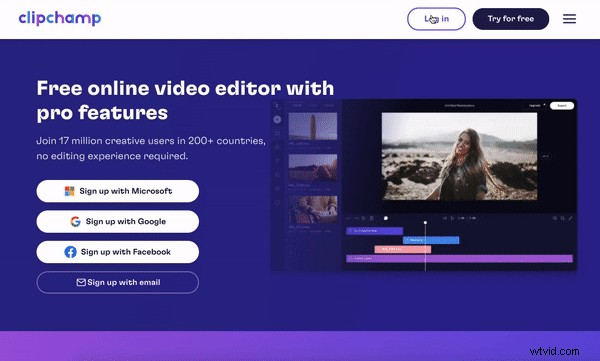Click the timeline playhead marker
The height and width of the screenshot is (361, 600).
pos(425,222)
